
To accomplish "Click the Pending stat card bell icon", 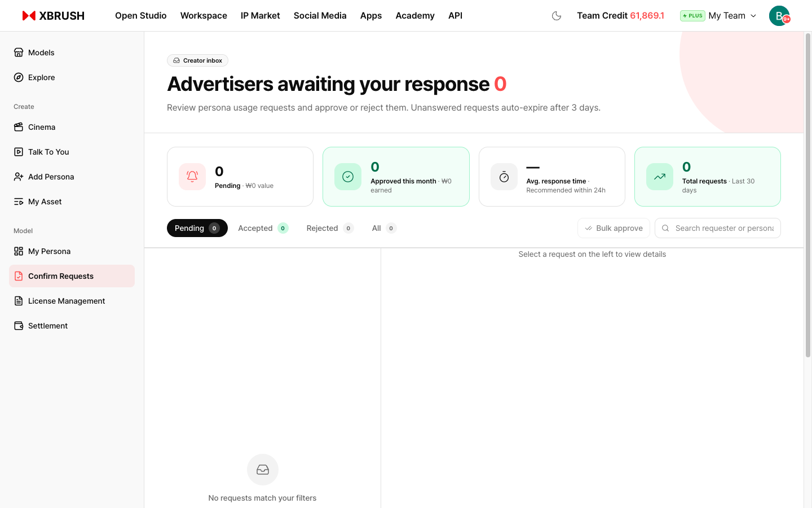I will (192, 177).
